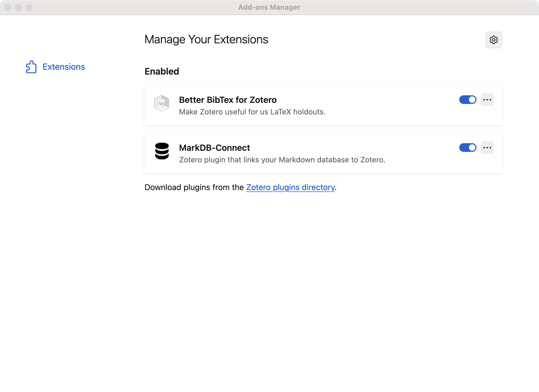
Task: Click the MarkDB-Connect extension title
Action: tap(215, 148)
